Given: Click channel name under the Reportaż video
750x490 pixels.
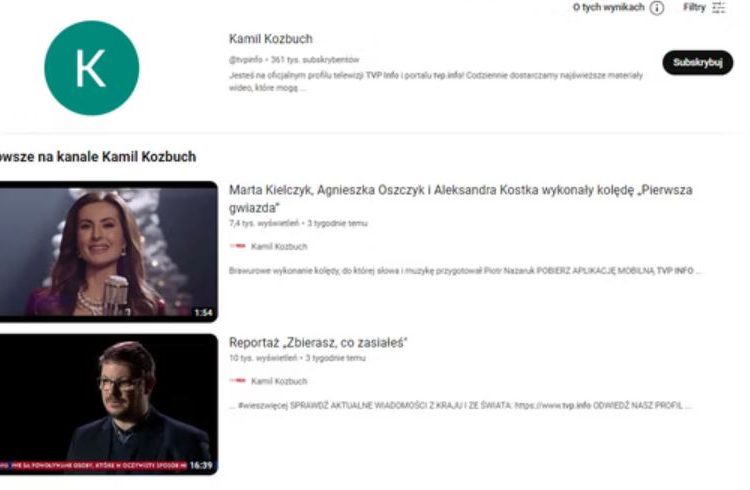Looking at the screenshot, I should point(279,381).
